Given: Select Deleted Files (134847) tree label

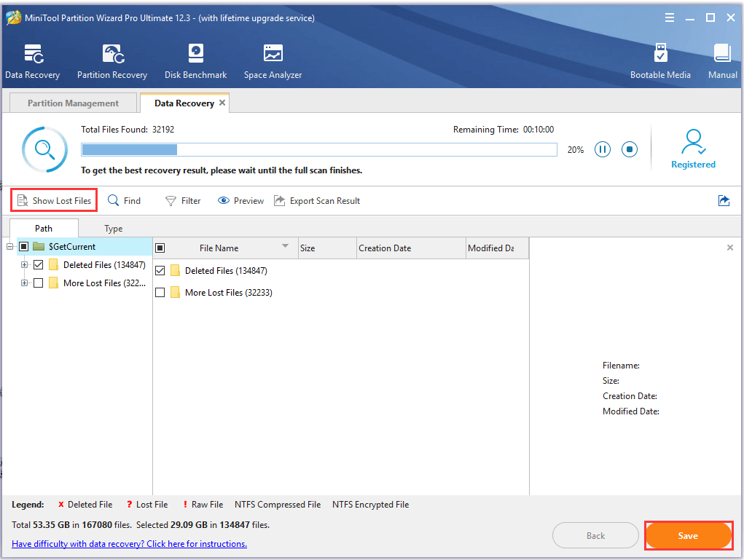Looking at the screenshot, I should [104, 264].
